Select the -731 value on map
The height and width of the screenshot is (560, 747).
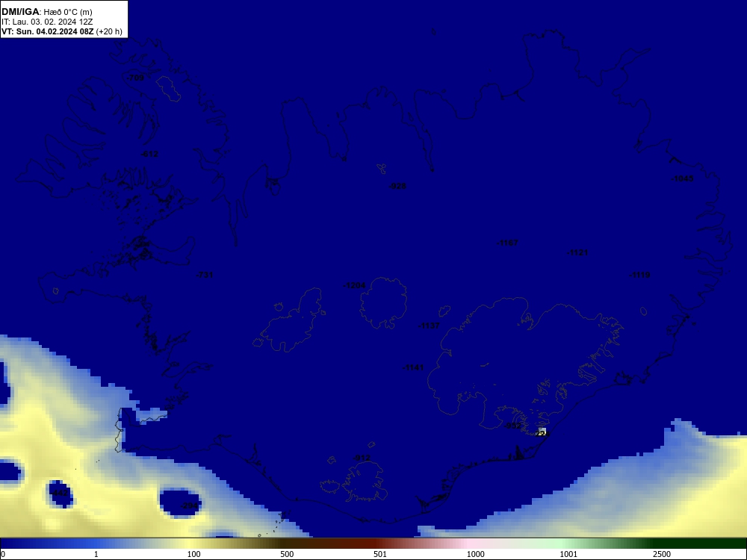205,275
